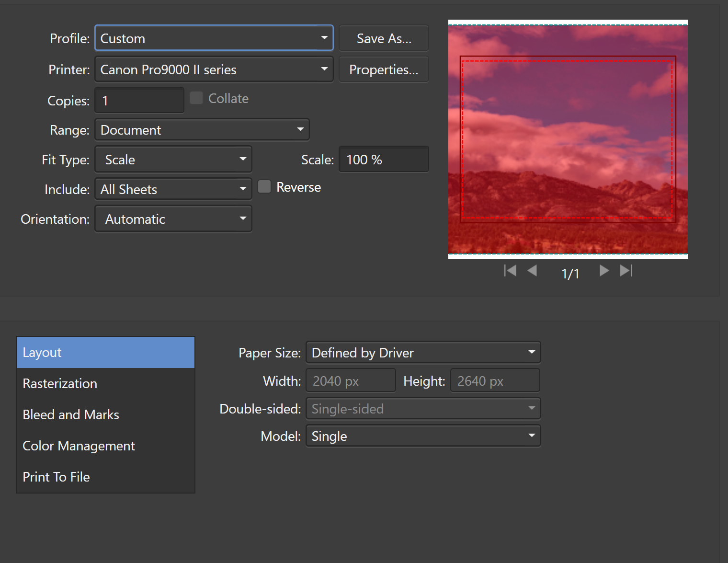
Task: Go to previous page in preview
Action: pos(532,271)
